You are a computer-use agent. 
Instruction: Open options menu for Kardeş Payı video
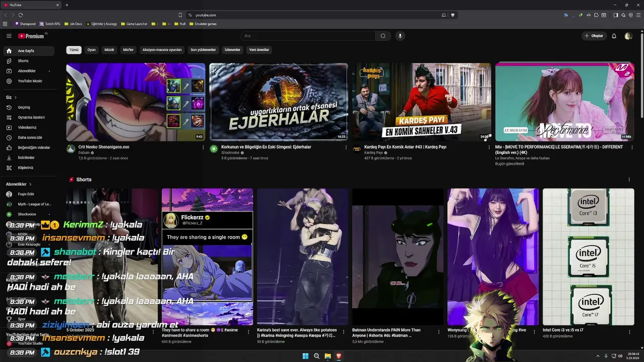pos(489,147)
